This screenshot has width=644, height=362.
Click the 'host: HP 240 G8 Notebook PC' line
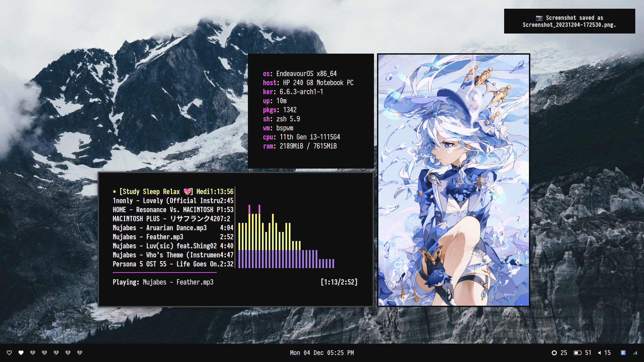(x=308, y=83)
